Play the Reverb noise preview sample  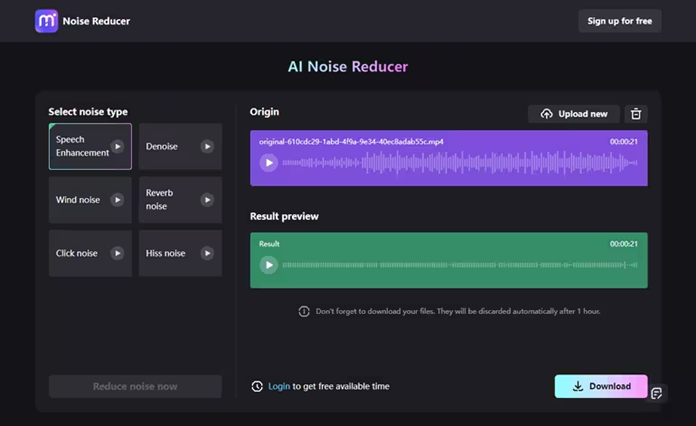[207, 200]
